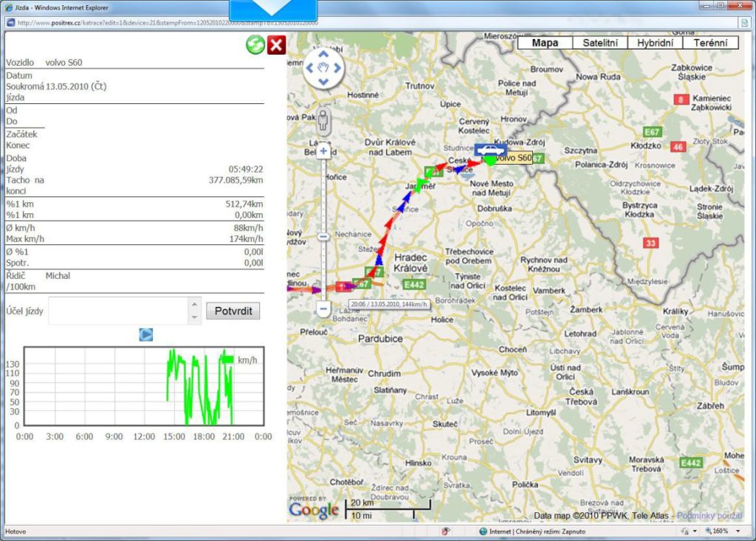This screenshot has height=541, width=756.
Task: Click the volvo S60 map label
Action: (x=514, y=158)
